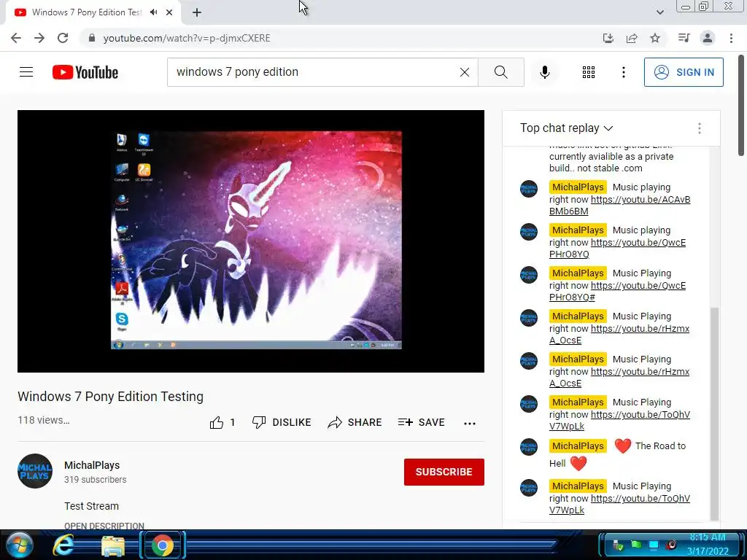This screenshot has height=560, width=747.
Task: Open the Chrome profile avatar
Action: tap(708, 38)
